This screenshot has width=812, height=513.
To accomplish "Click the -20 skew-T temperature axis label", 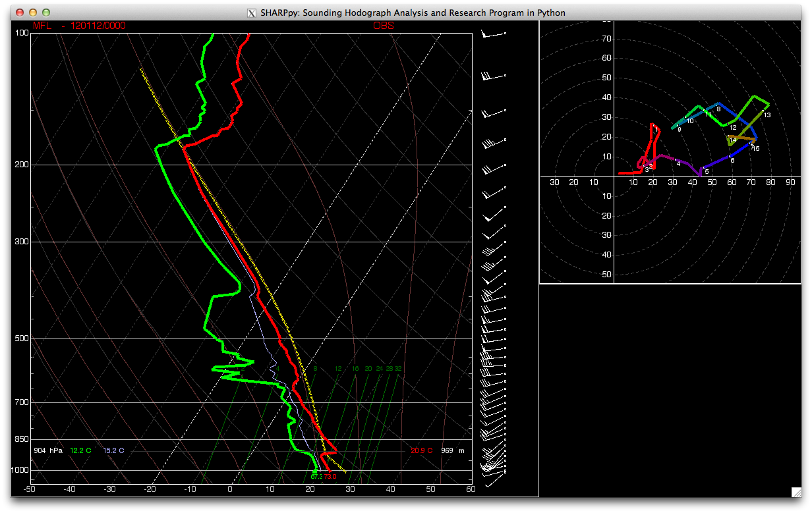I will tap(150, 489).
